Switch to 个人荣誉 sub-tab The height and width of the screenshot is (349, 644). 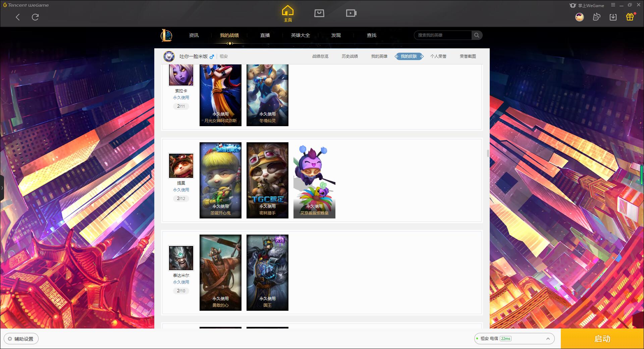coord(438,56)
